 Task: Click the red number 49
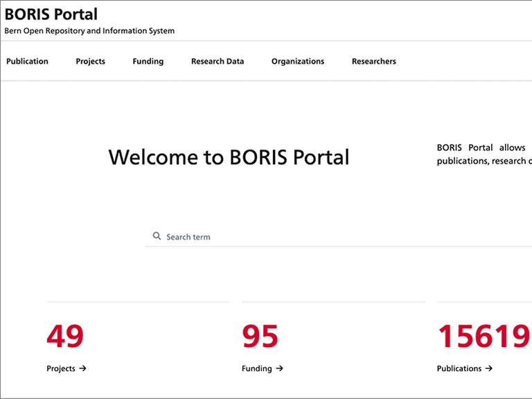[65, 336]
